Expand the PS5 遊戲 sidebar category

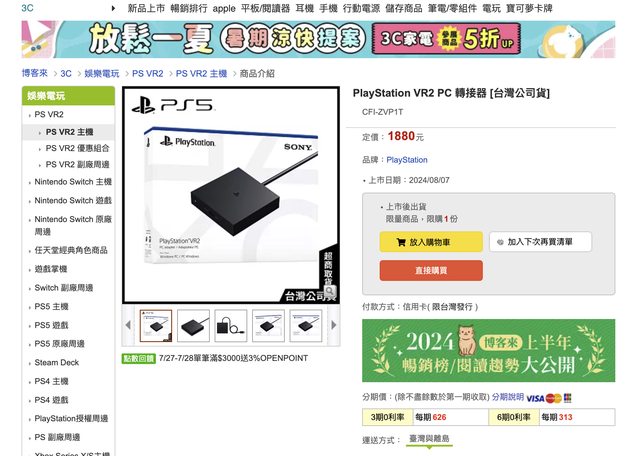pos(51,325)
